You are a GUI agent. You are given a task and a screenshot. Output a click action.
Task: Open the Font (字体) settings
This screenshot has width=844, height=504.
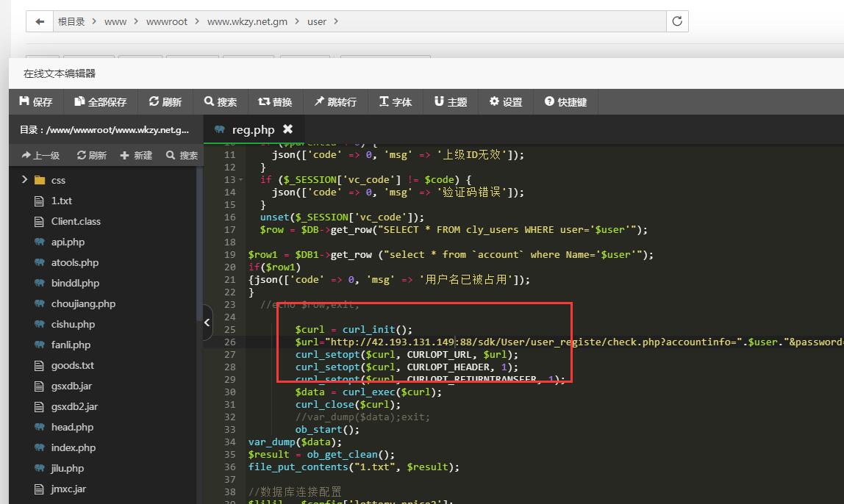pos(396,102)
